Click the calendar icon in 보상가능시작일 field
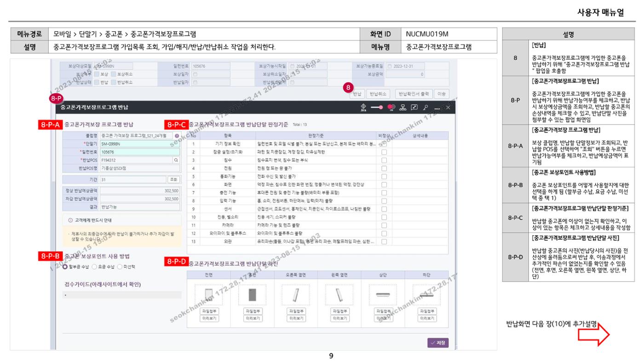The width and height of the screenshot is (644, 362). 292,66
